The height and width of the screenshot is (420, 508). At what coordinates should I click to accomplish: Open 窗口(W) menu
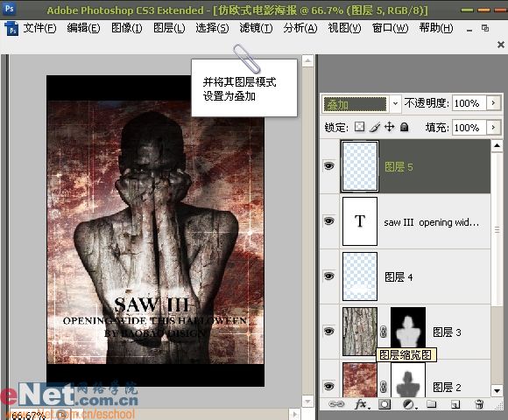[390, 28]
